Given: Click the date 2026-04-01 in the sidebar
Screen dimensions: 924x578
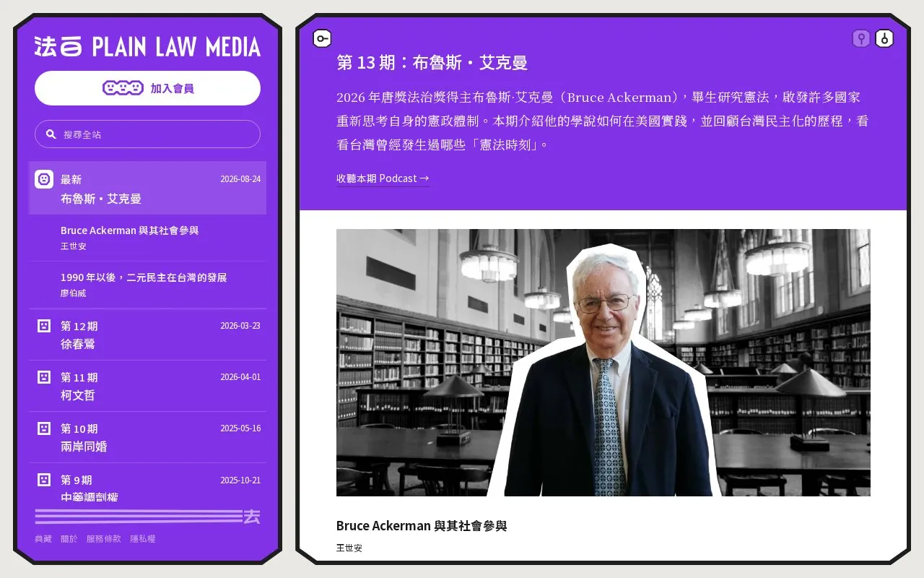Looking at the screenshot, I should (240, 377).
